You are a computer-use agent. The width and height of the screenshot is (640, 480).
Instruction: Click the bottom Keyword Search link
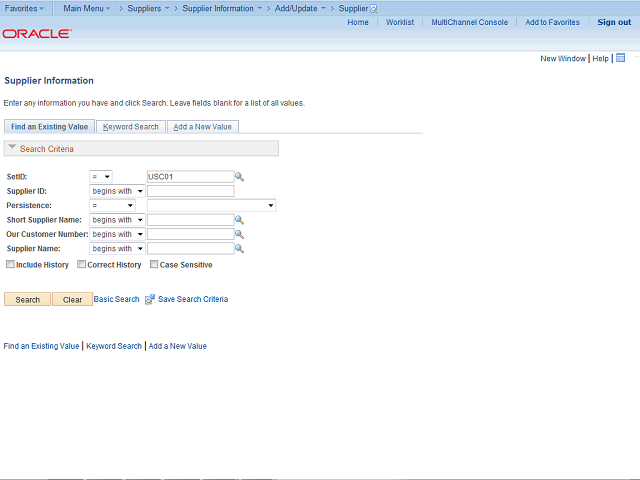[x=114, y=346]
